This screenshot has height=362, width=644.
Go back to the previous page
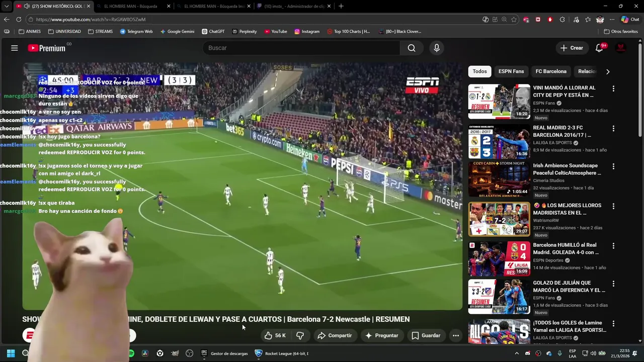(7, 19)
